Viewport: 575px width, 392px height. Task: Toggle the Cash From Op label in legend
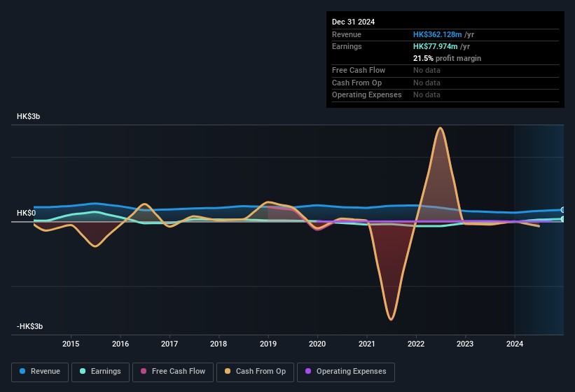(x=261, y=372)
